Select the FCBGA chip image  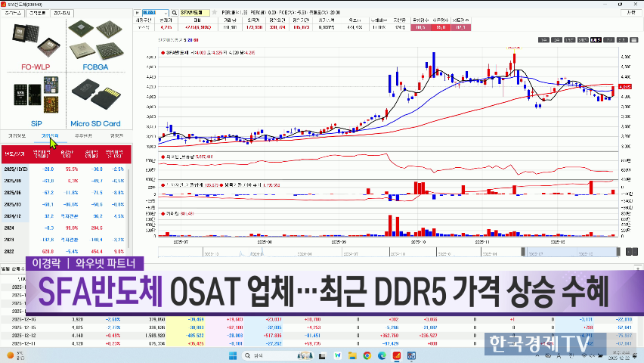(95, 42)
